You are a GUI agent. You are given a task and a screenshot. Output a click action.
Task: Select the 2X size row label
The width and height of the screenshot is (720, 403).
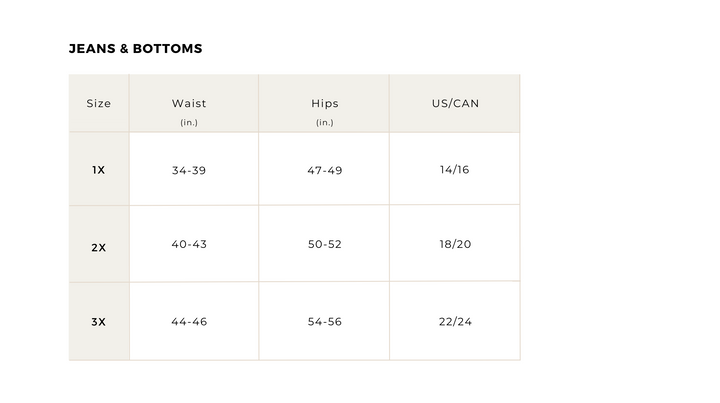tap(99, 247)
